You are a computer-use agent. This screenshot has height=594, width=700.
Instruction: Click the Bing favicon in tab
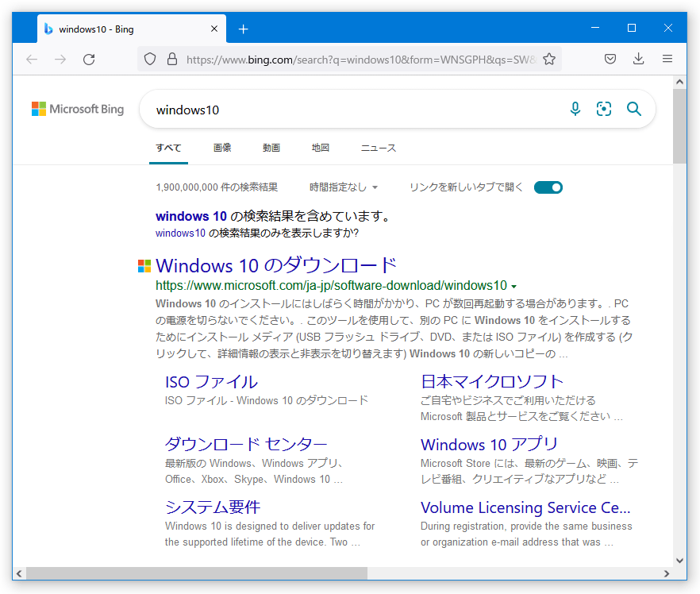48,29
